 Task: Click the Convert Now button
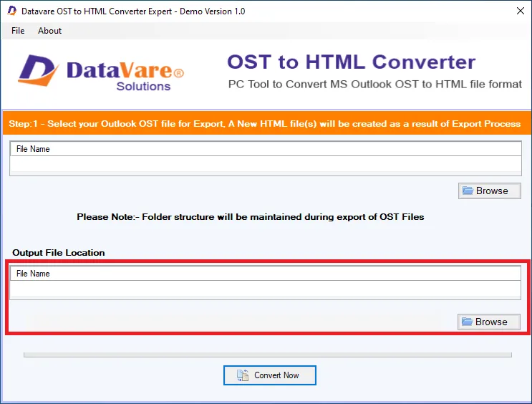270,375
